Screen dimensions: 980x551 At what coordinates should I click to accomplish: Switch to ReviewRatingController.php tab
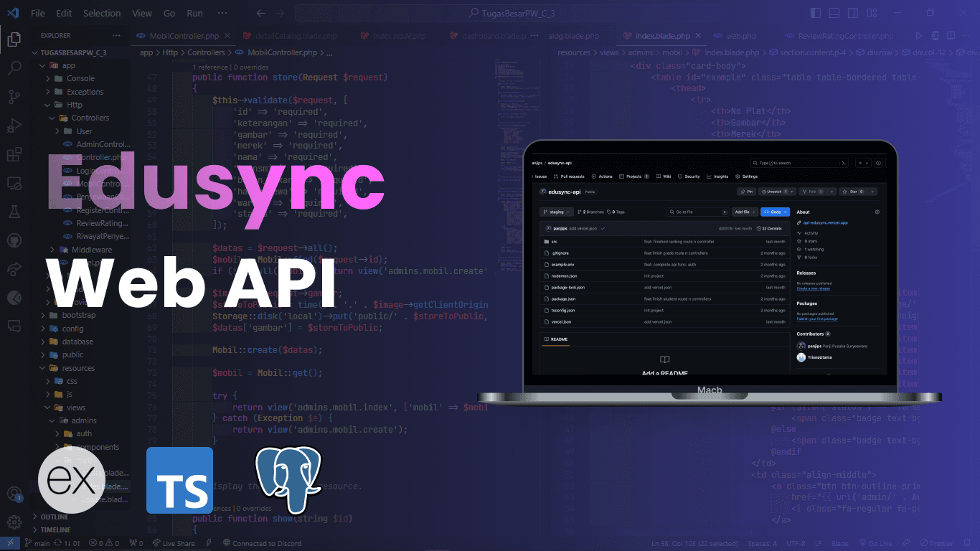click(839, 36)
